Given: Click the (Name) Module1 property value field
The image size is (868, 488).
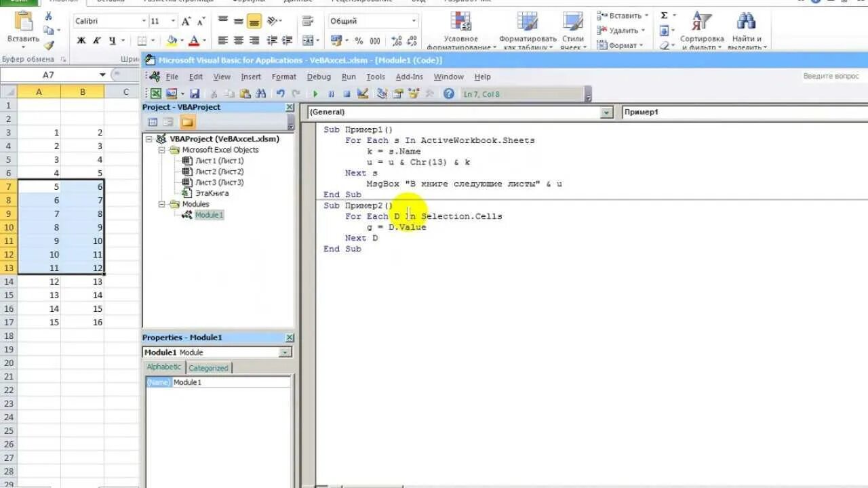Looking at the screenshot, I should (231, 382).
